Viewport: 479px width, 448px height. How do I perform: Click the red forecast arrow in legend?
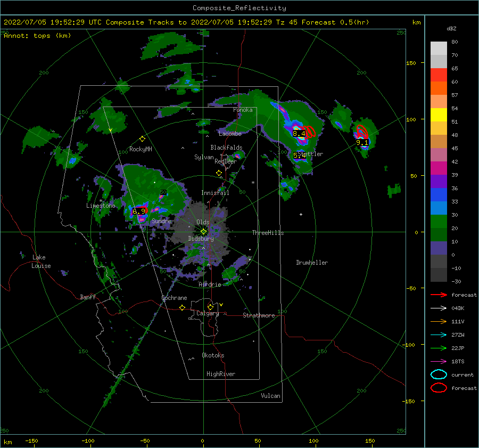(439, 295)
